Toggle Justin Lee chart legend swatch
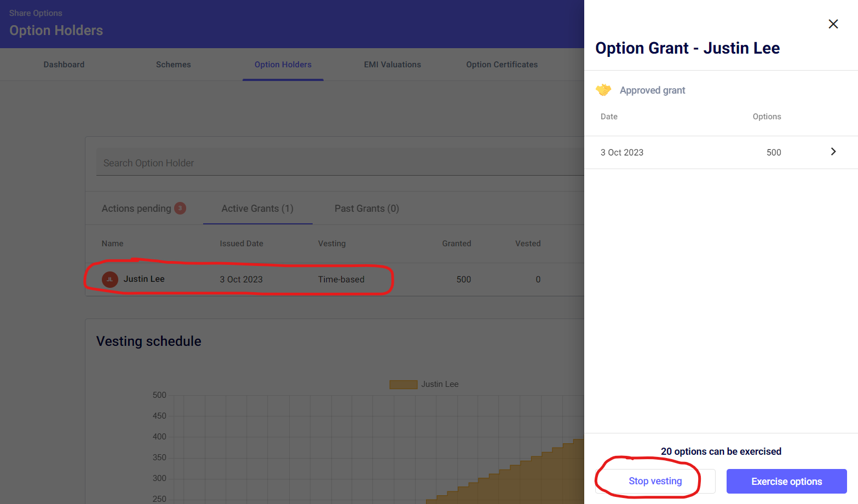Viewport: 858px width, 504px height. pyautogui.click(x=403, y=385)
